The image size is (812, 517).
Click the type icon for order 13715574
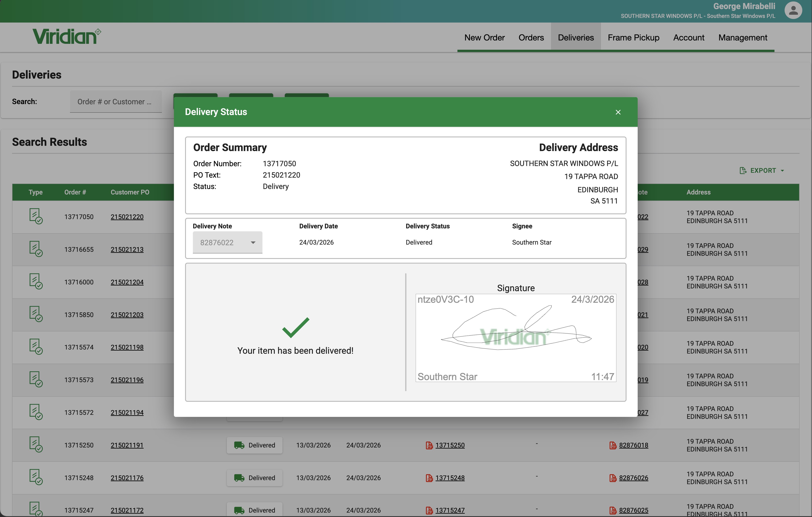36,347
